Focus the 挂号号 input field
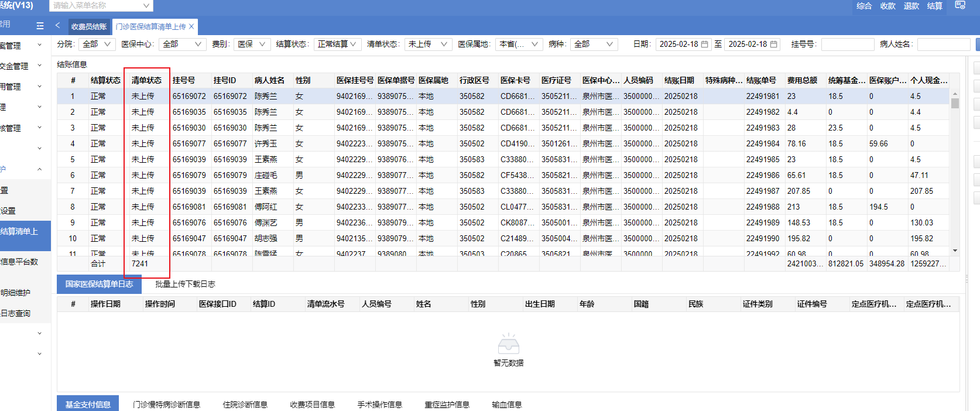This screenshot has height=411, width=980. tap(848, 44)
